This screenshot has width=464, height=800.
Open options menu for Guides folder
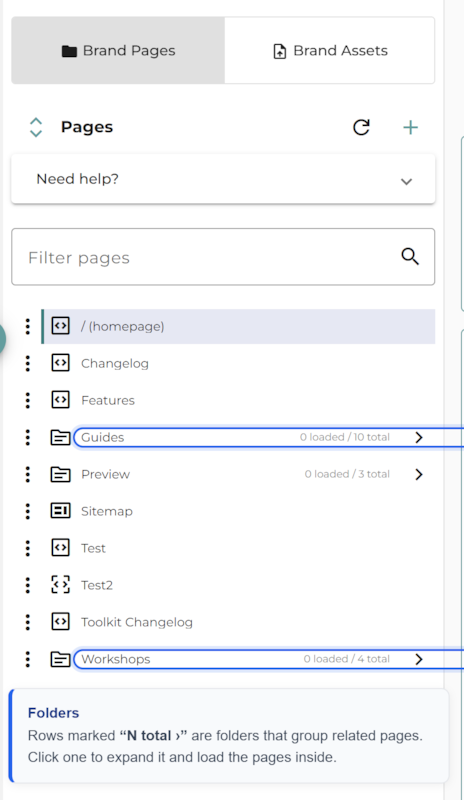pos(28,437)
